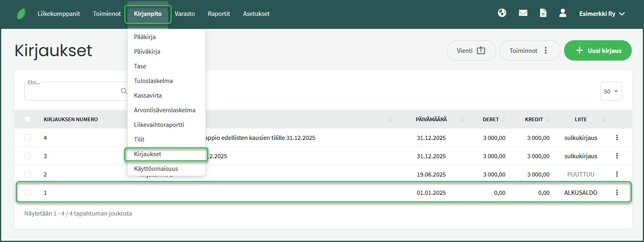Open the Toiminnot actions button menu

click(529, 50)
